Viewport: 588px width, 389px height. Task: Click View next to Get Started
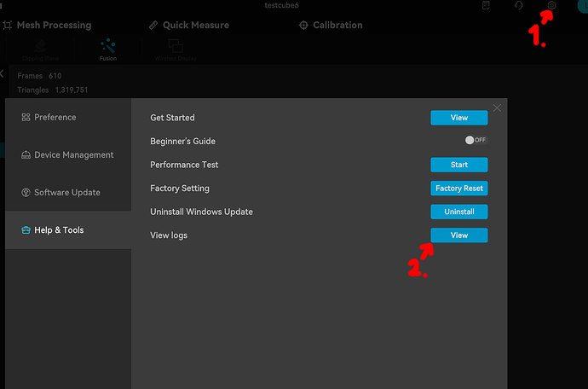(459, 118)
